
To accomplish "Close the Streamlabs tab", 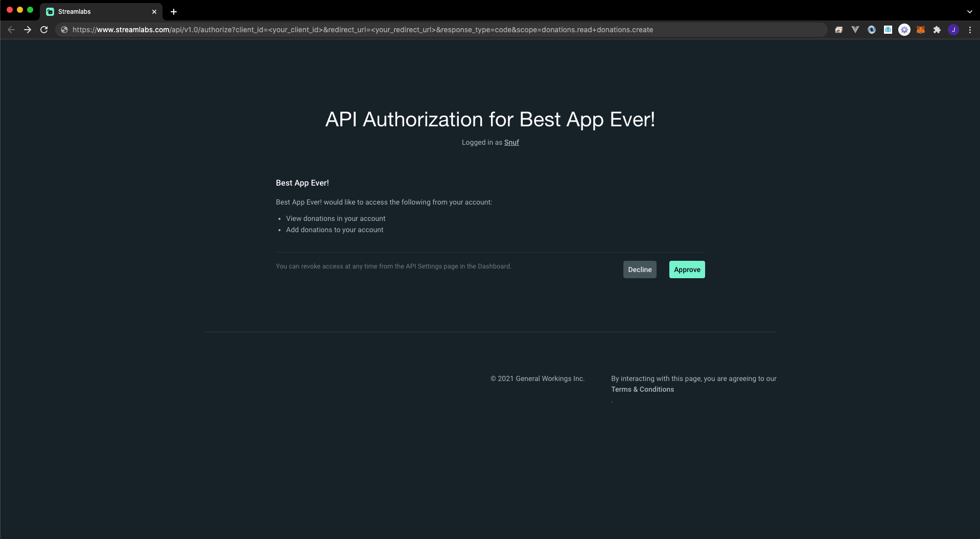I will click(x=154, y=11).
